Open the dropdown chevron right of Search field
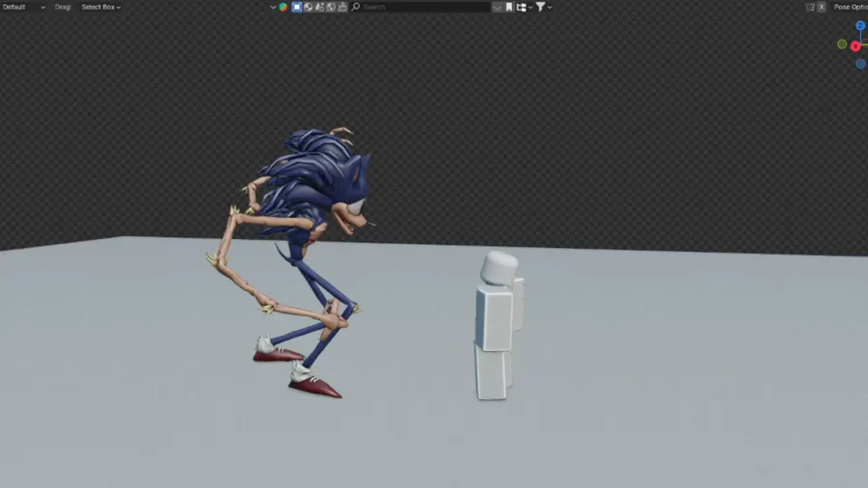868x488 pixels. click(x=497, y=7)
